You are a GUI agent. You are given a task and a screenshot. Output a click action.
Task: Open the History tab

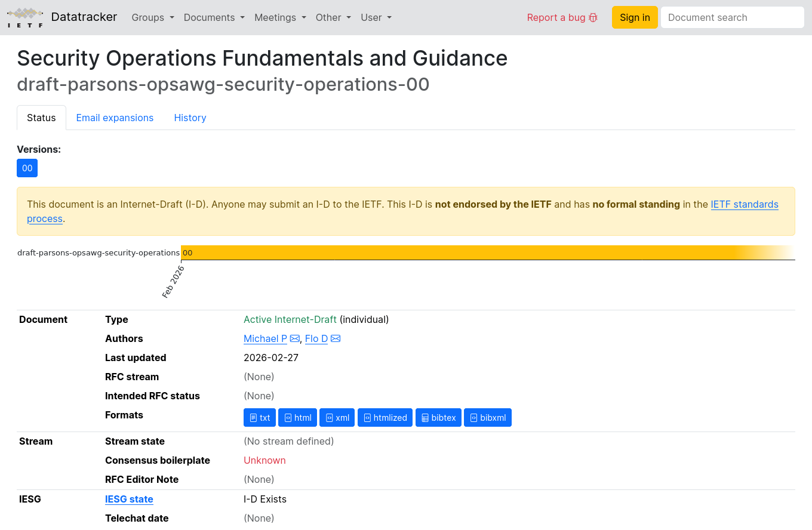coord(190,118)
